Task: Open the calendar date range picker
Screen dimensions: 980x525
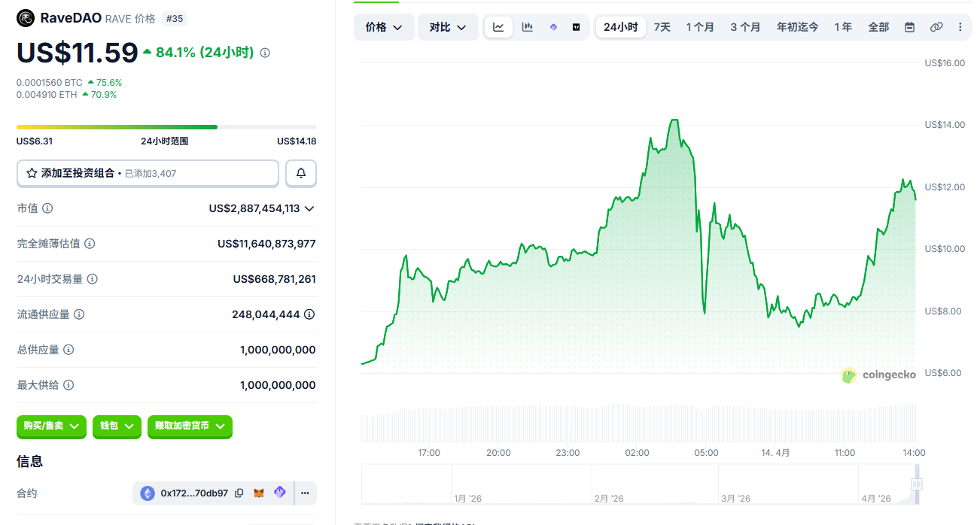Action: coord(909,27)
